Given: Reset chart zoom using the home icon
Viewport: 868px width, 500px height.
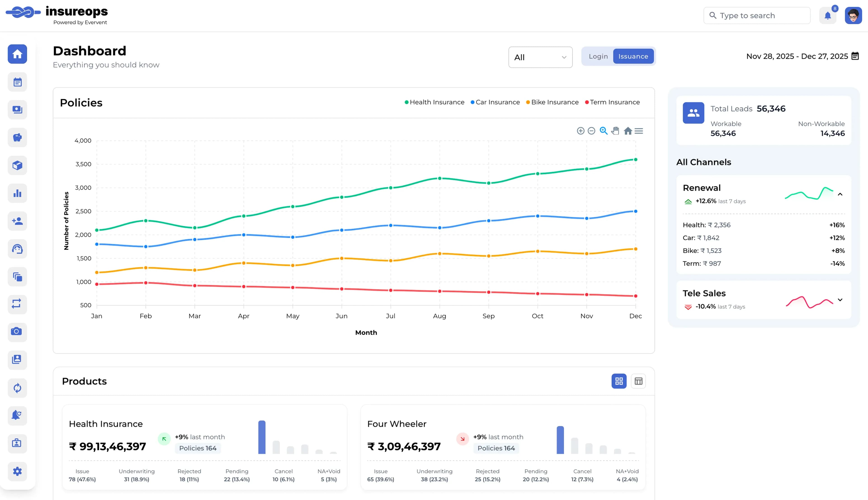Looking at the screenshot, I should pos(628,131).
